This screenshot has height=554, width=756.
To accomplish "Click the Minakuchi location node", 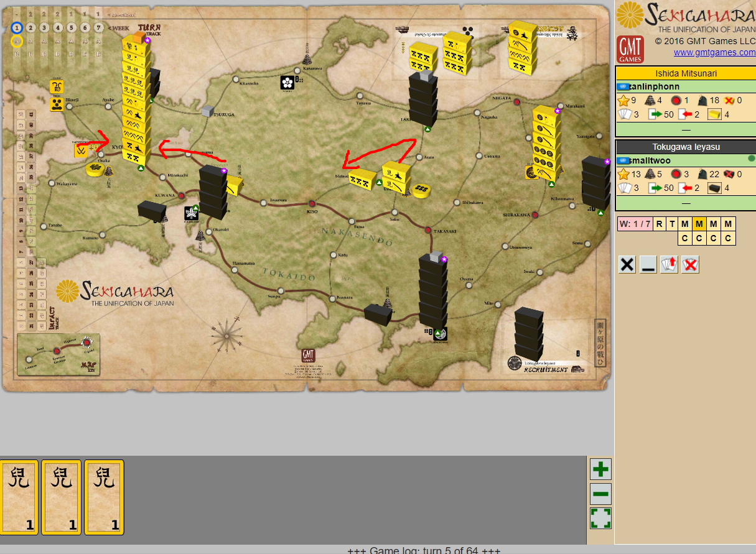I will [x=162, y=177].
